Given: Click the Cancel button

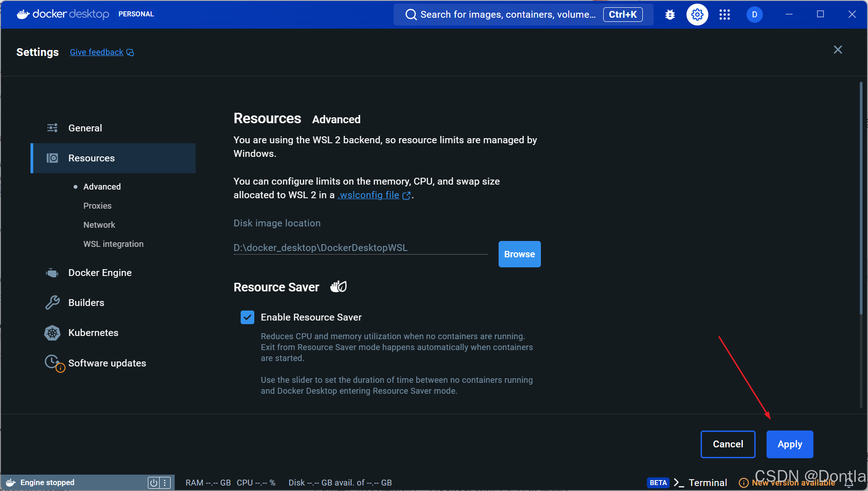Looking at the screenshot, I should (x=728, y=444).
